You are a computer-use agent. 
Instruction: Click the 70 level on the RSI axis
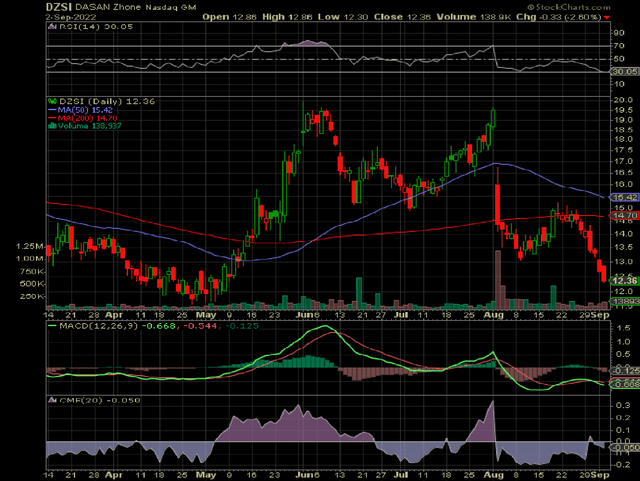pos(619,46)
